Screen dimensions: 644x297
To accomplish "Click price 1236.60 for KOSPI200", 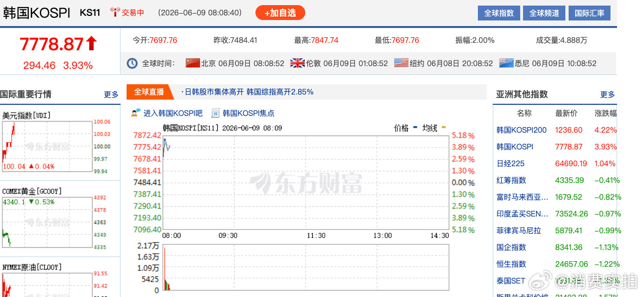I will [569, 130].
